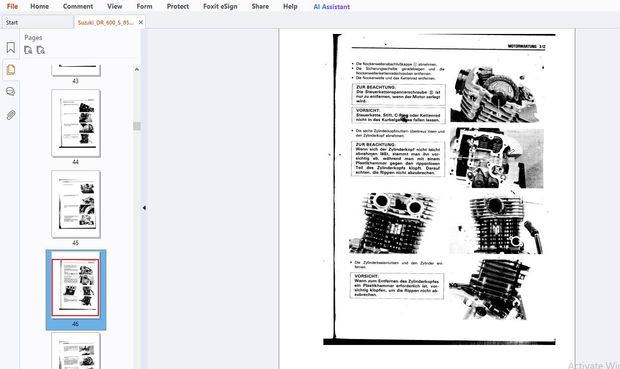620x369 pixels.
Task: Click the camshaft engine photo at top right
Action: 496,94
